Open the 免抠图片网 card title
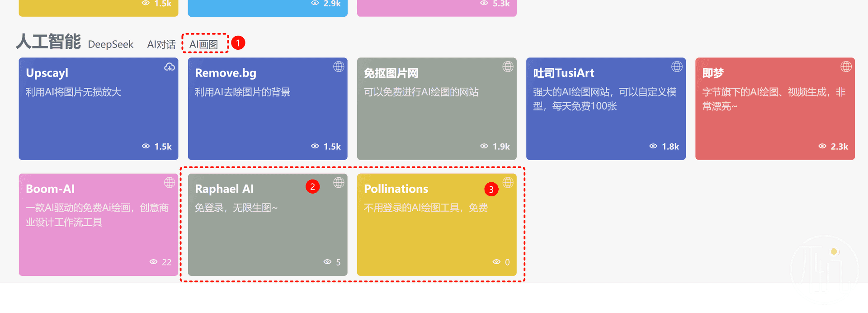Image resolution: width=868 pixels, height=313 pixels. [x=391, y=73]
